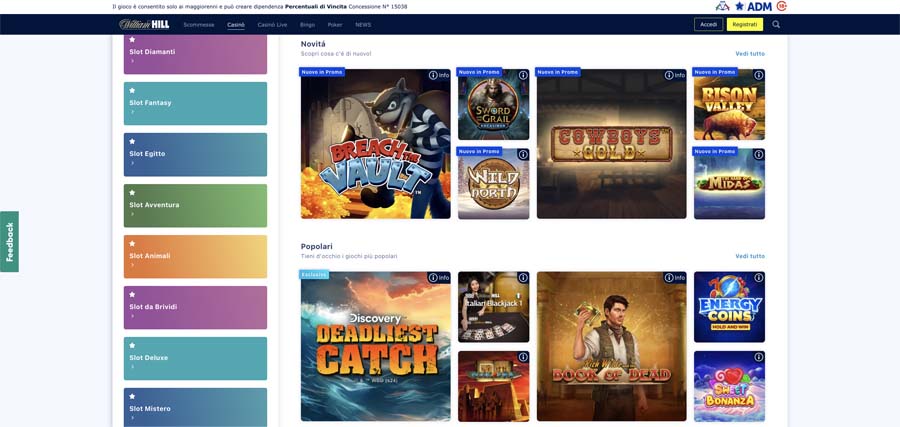Screen dimensions: 900x427
Task: Switch to the Bingo section
Action: [307, 25]
